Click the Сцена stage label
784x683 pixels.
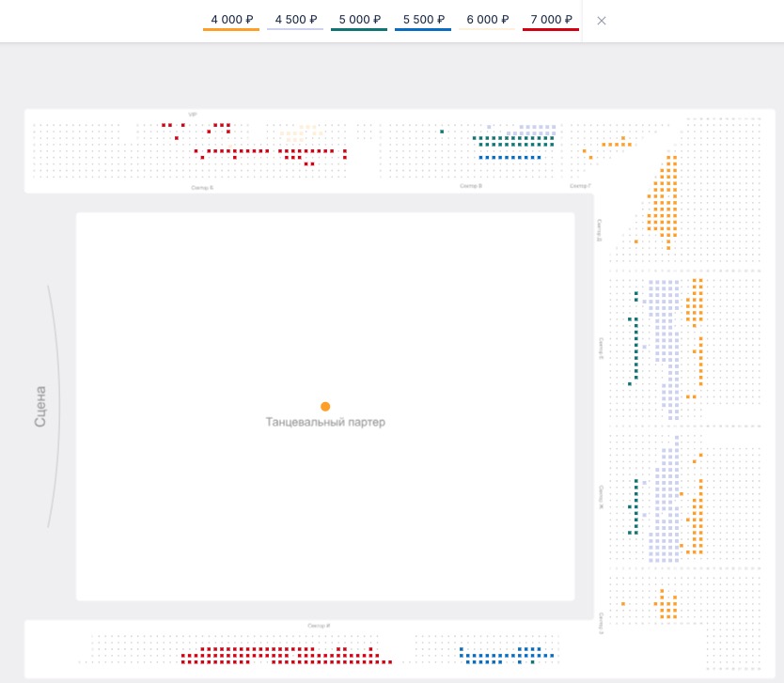pos(40,407)
